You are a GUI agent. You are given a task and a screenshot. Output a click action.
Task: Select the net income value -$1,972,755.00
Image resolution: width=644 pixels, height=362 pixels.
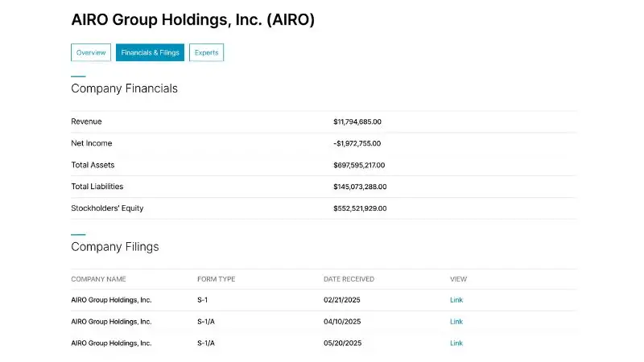(357, 144)
